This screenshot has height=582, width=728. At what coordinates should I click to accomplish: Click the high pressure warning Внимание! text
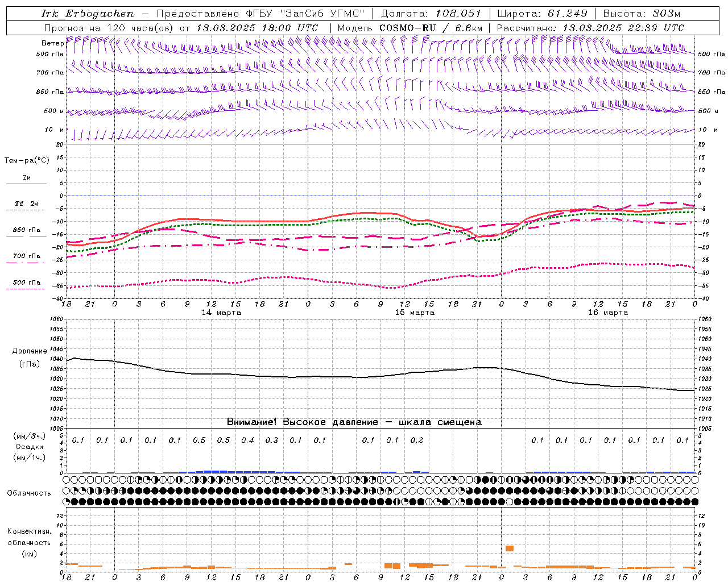click(354, 422)
